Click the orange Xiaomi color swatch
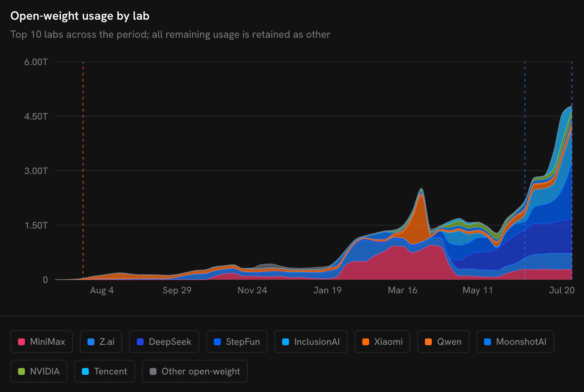Image resolution: width=584 pixels, height=392 pixels. point(366,342)
